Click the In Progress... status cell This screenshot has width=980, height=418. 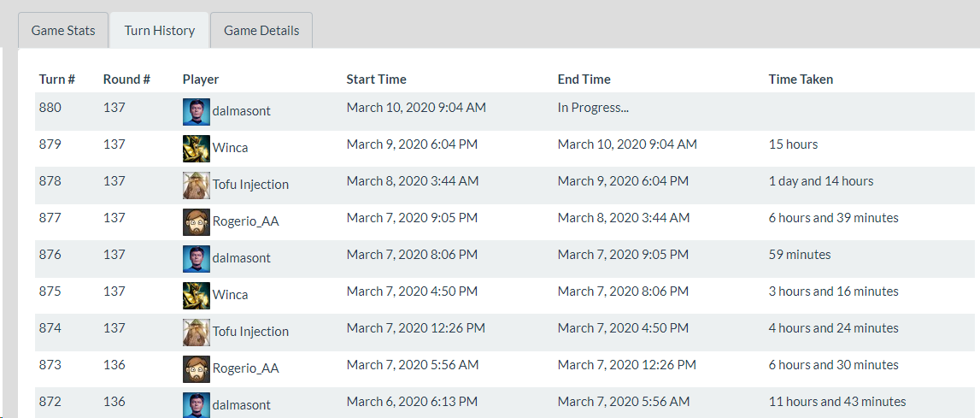click(x=593, y=108)
